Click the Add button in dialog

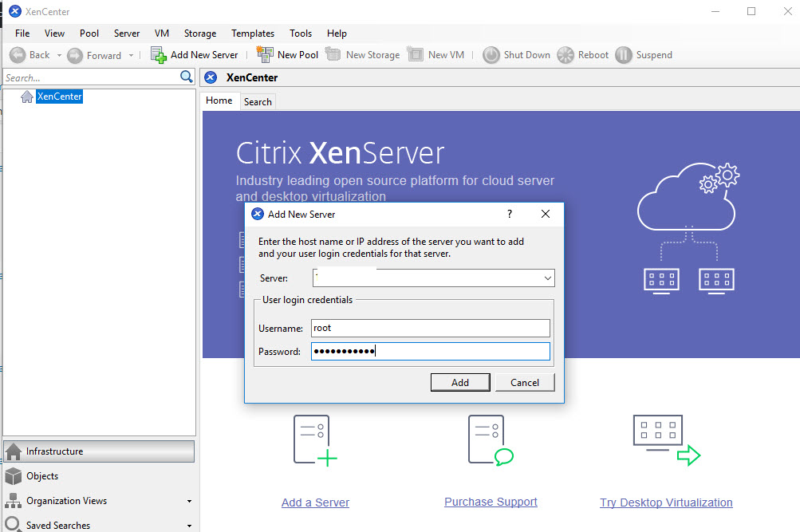[x=460, y=383]
